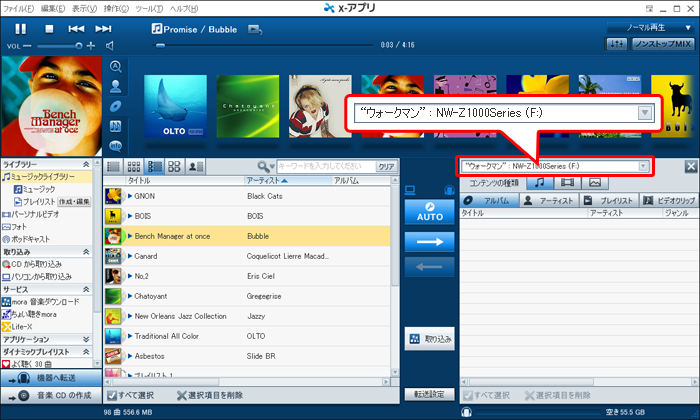Pause playback with the pause button

click(x=20, y=28)
